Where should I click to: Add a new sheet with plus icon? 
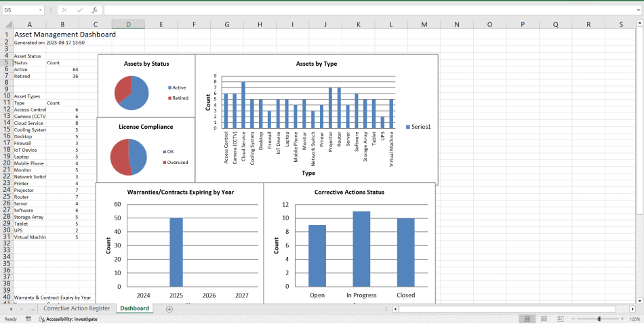[169, 309]
